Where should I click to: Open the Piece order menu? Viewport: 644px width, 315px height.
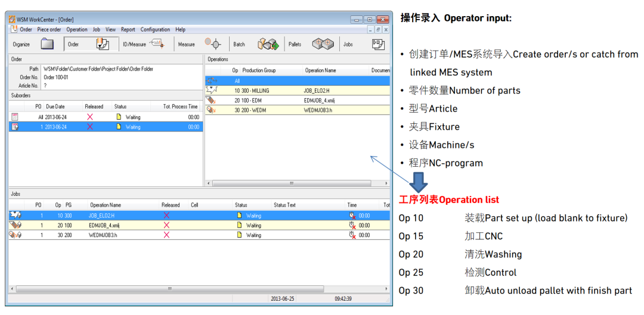click(x=49, y=30)
